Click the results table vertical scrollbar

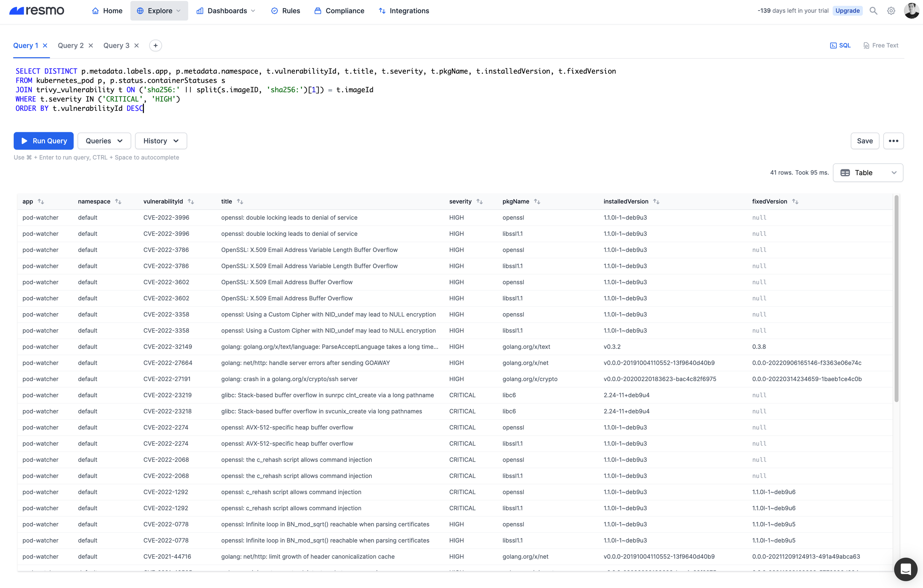(896, 299)
